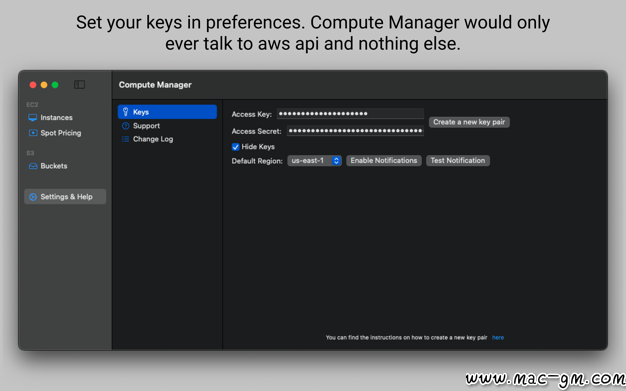Click Create a new key pair button
The height and width of the screenshot is (391, 626).
pos(469,122)
